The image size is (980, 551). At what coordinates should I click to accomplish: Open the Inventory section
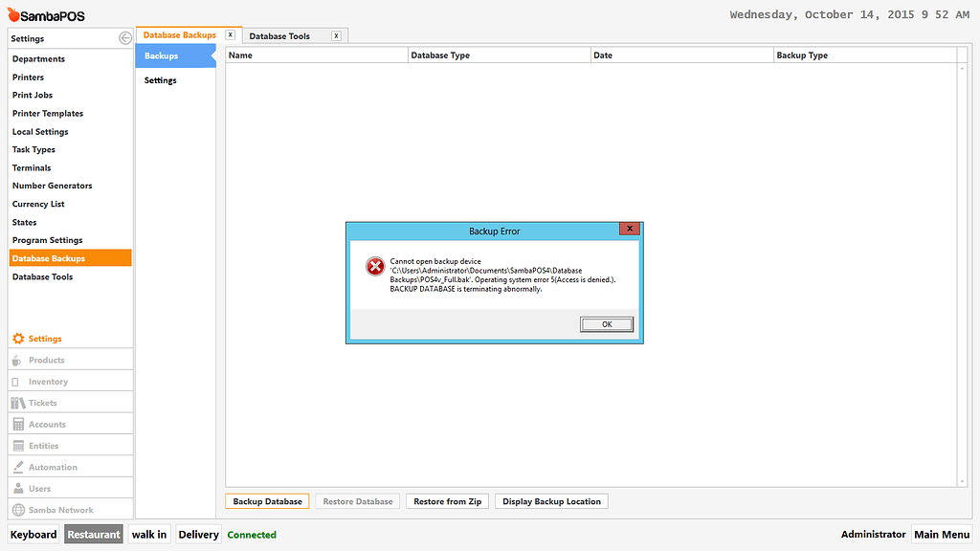point(71,382)
